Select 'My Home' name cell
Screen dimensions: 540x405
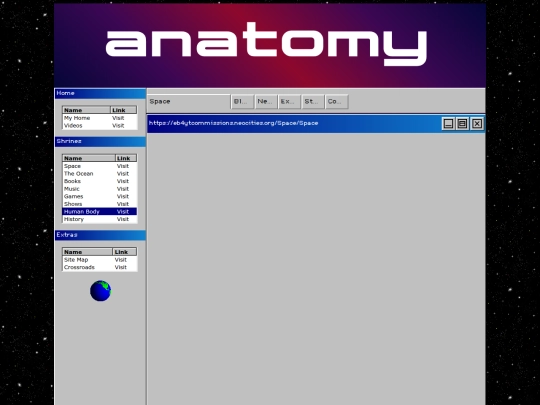77,118
